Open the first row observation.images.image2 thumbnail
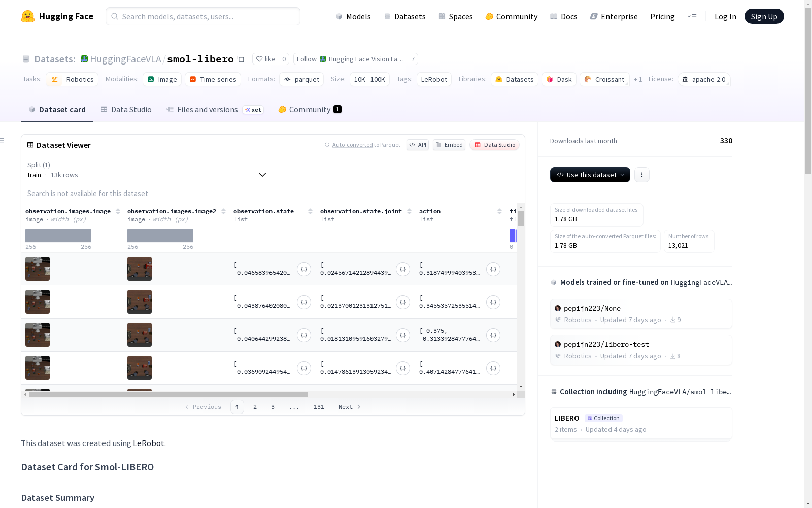The width and height of the screenshot is (812, 508). [140, 269]
